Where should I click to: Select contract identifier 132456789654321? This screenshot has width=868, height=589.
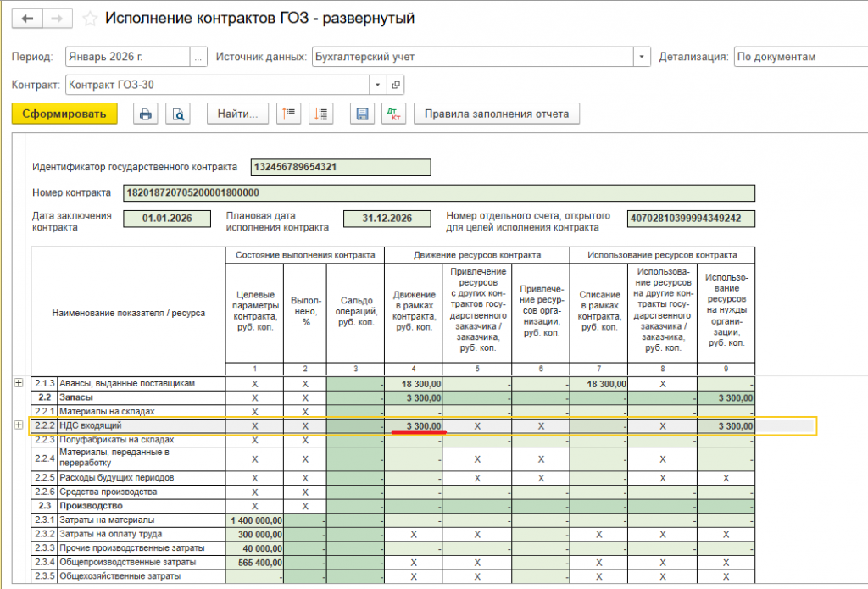click(341, 167)
